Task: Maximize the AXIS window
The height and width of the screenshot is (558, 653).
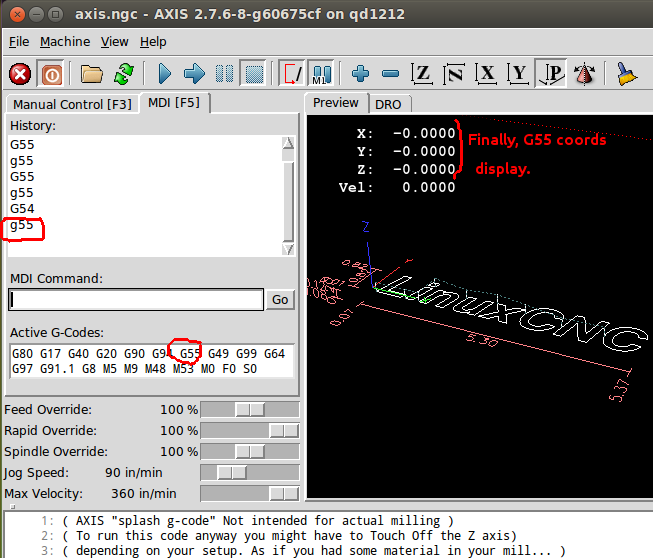Action: pyautogui.click(x=55, y=15)
